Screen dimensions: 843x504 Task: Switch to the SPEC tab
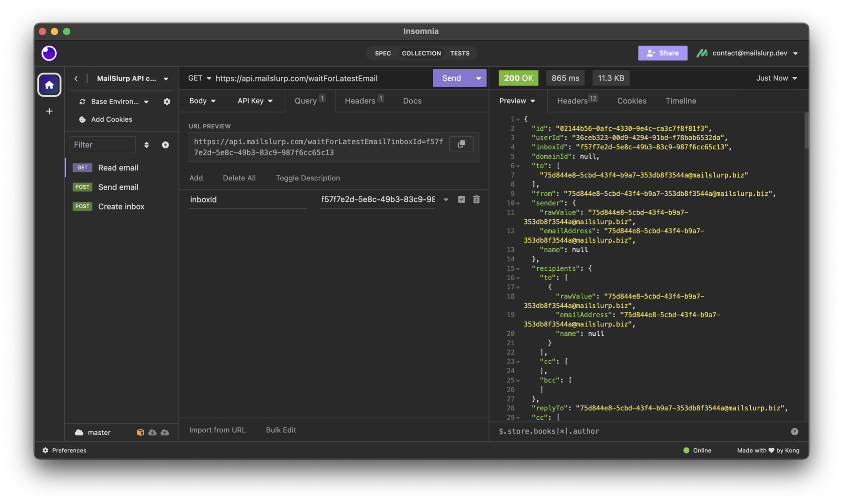[383, 53]
